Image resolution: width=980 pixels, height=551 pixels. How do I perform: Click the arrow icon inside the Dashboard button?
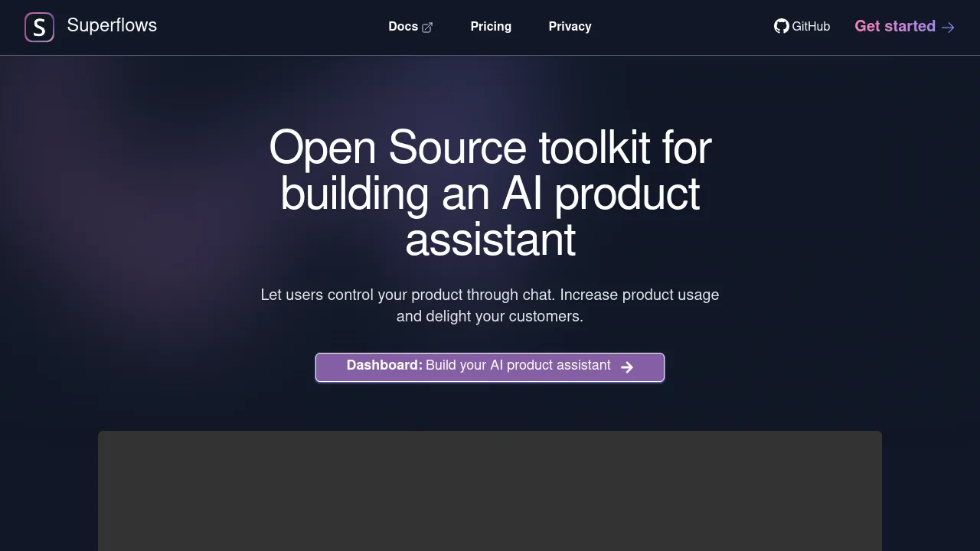pyautogui.click(x=626, y=367)
